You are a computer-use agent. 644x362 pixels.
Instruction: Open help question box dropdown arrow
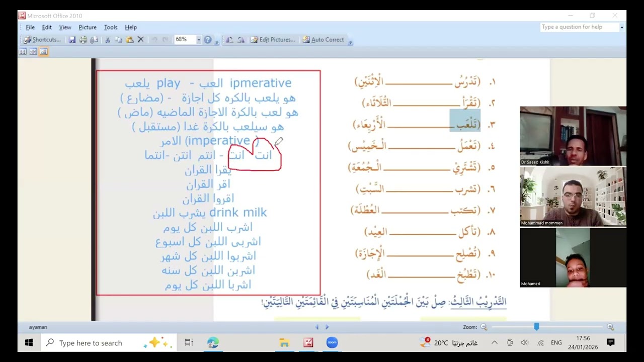[622, 27]
